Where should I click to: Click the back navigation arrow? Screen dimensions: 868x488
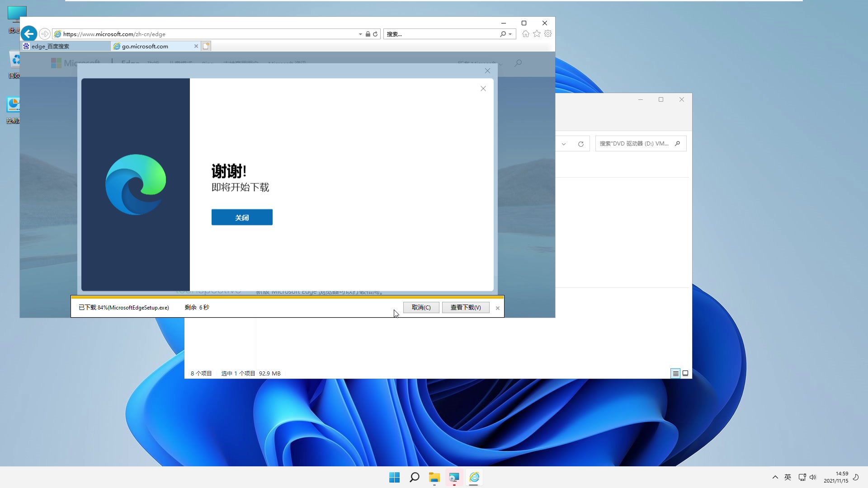(x=29, y=33)
